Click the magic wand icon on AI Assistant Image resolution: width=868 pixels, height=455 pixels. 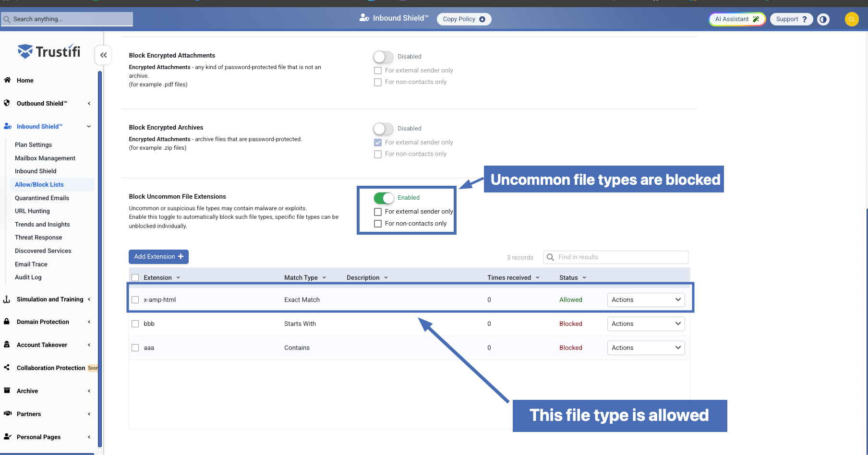(756, 19)
